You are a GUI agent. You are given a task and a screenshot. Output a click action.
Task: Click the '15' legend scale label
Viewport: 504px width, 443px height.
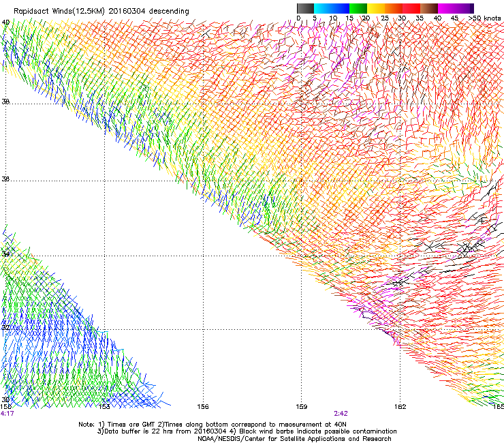pos(349,18)
